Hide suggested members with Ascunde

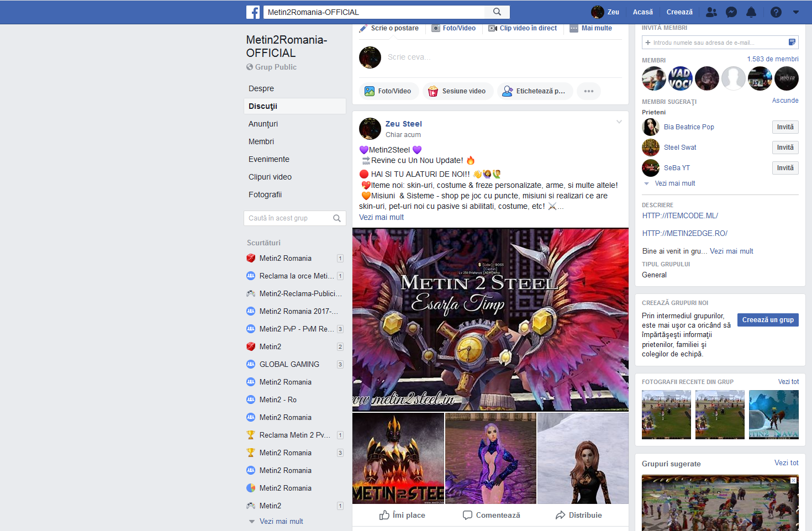pyautogui.click(x=785, y=101)
